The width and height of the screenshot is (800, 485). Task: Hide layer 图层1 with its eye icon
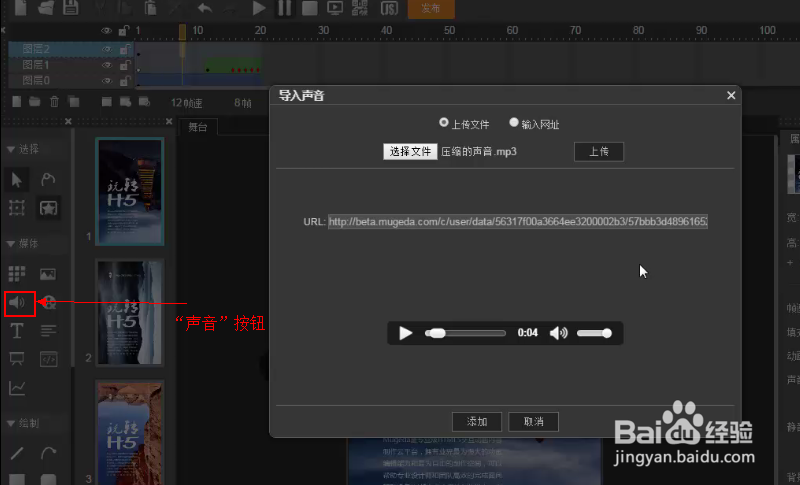pyautogui.click(x=106, y=65)
